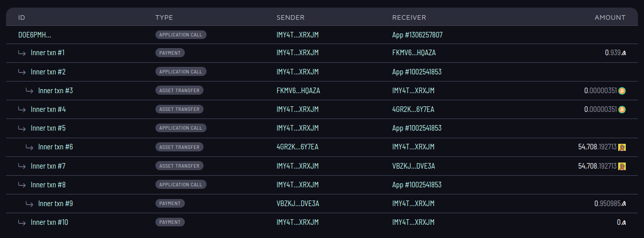This screenshot has width=644, height=238.
Task: Open Inner txn #5 details
Action: click(x=48, y=128)
